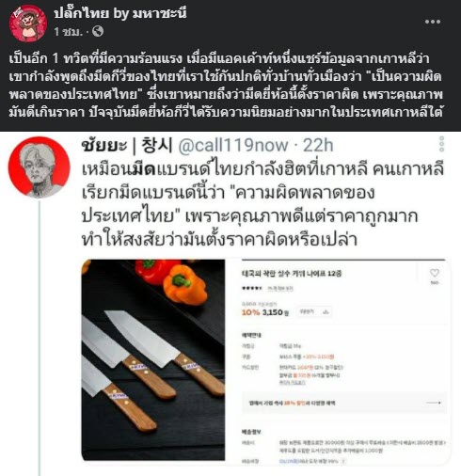Click the 22h tweet timestamp
The height and width of the screenshot is (476, 461).
pos(318,146)
